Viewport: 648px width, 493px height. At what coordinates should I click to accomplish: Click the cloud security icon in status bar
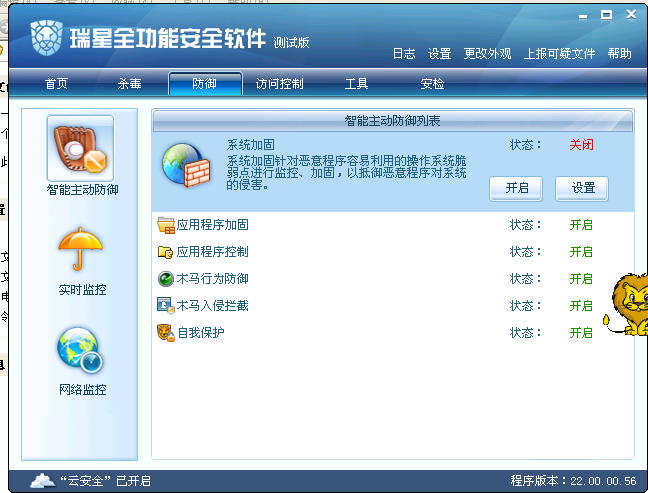[x=43, y=481]
